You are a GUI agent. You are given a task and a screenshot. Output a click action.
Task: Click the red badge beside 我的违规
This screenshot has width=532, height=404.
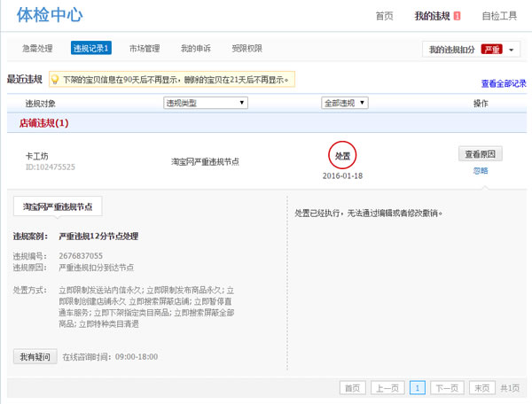pos(457,16)
